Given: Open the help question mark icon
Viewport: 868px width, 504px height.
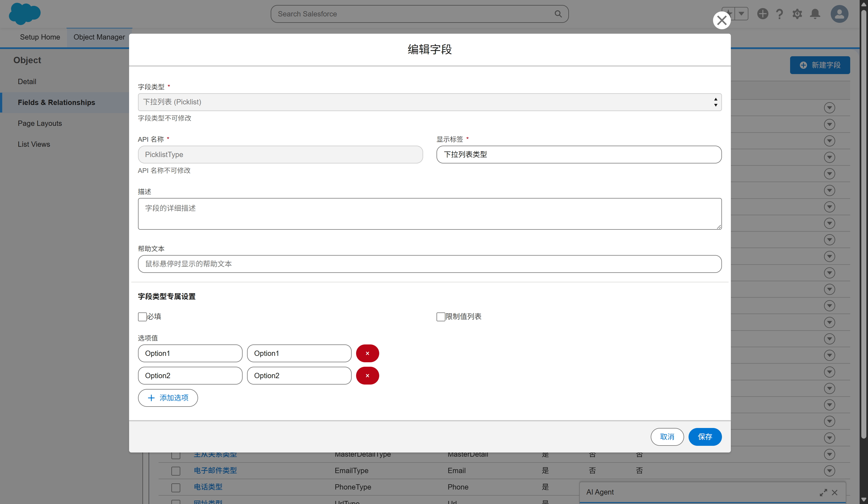Looking at the screenshot, I should (x=780, y=14).
